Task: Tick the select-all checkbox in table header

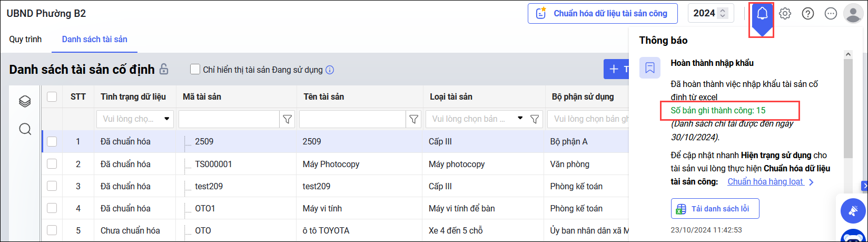Action: point(52,96)
